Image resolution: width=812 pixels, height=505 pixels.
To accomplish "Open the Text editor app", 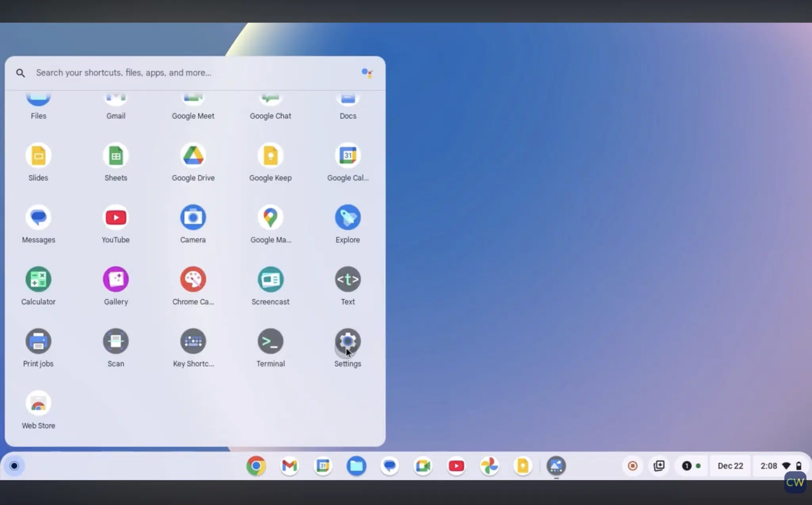I will [x=348, y=286].
